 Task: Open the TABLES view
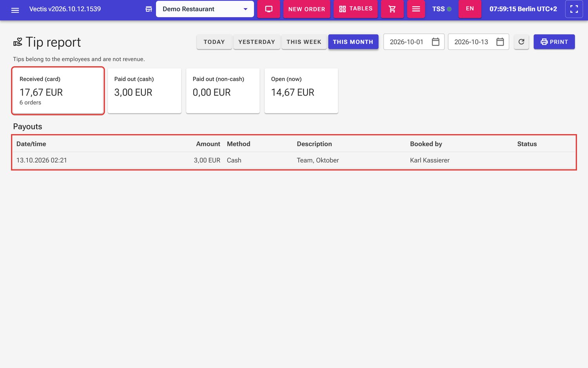(356, 9)
